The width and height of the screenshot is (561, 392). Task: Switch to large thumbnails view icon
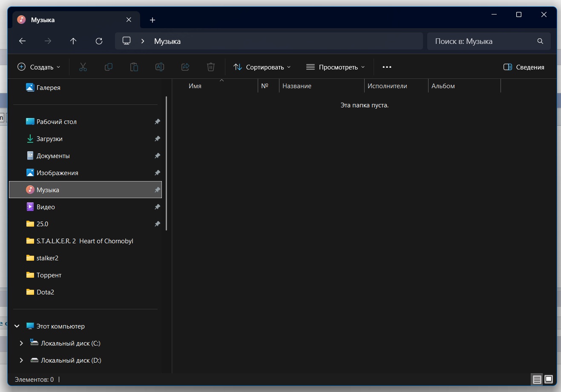coord(549,379)
